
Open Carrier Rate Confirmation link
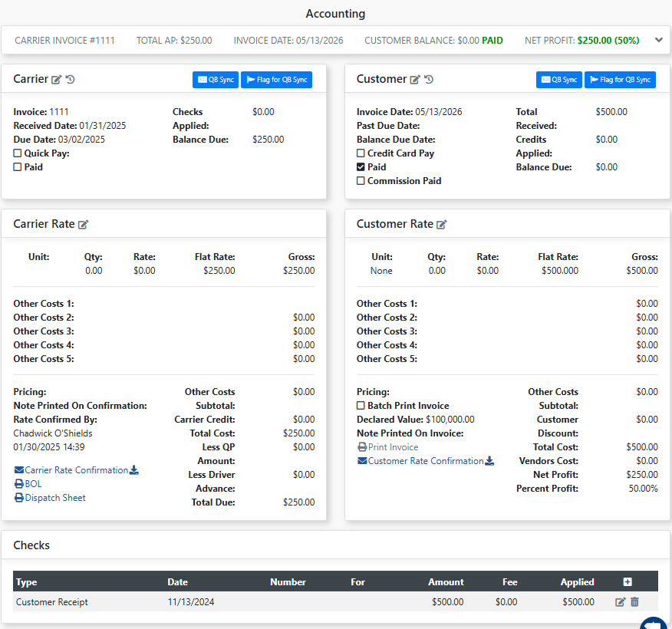pyautogui.click(x=76, y=470)
